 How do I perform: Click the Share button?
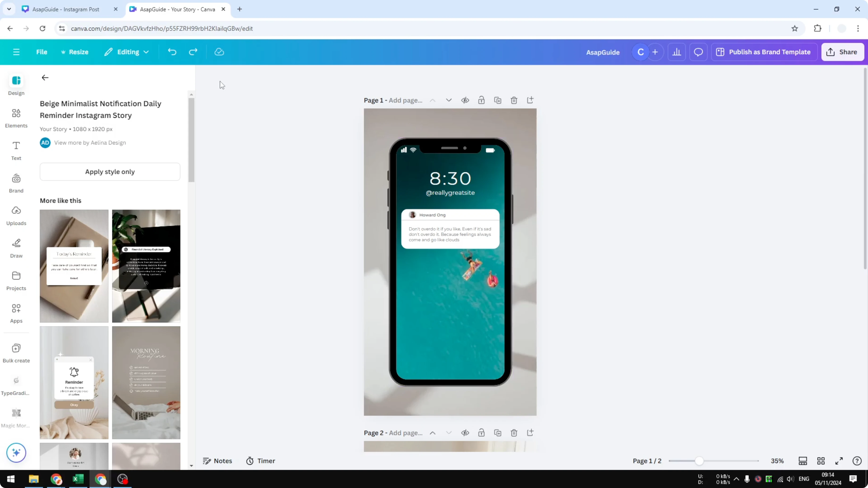[x=842, y=52]
